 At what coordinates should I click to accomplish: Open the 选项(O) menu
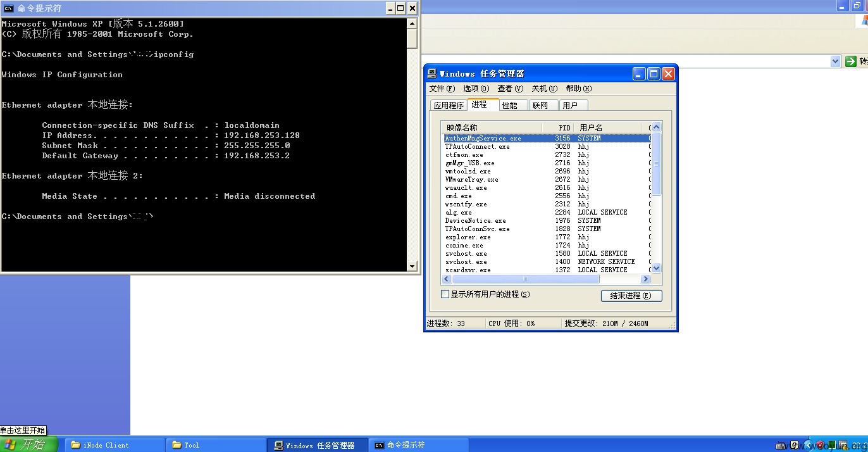pos(476,89)
